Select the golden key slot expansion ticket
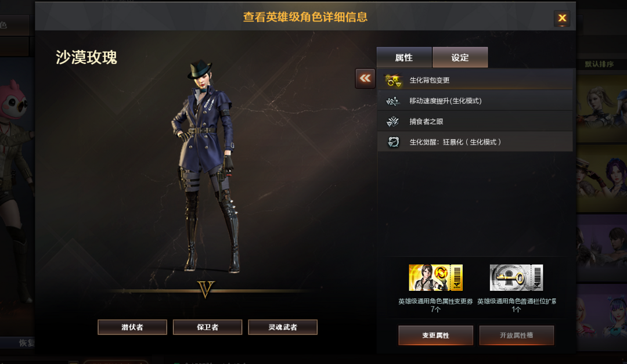627x364 pixels. coord(516,277)
